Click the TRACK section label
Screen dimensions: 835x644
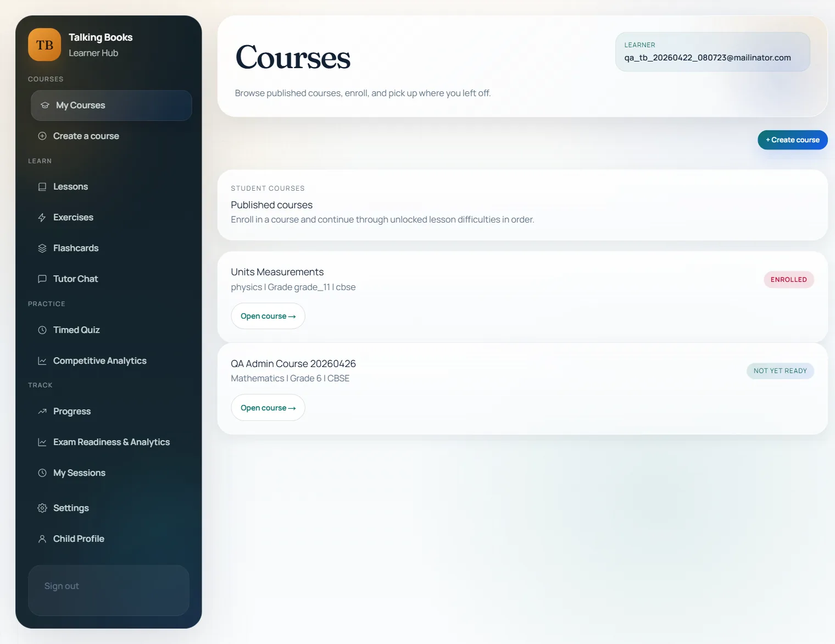(40, 385)
